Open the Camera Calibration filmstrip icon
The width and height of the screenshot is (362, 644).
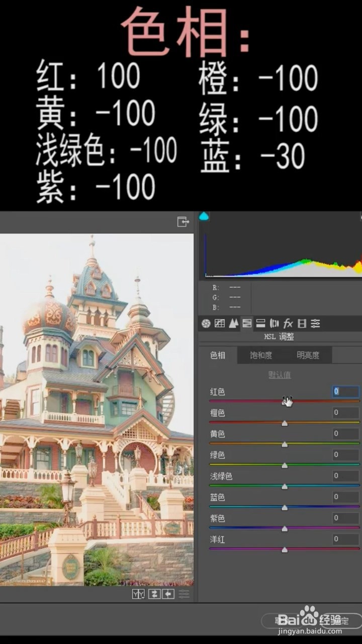tap(302, 324)
